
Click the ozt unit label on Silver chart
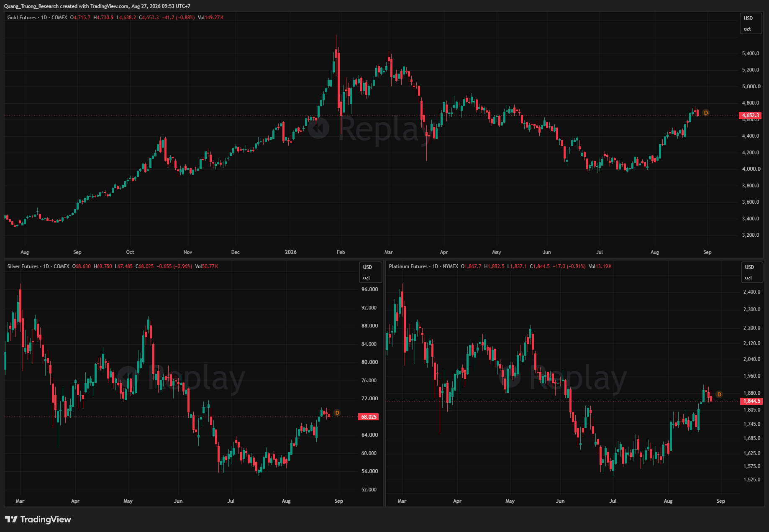click(367, 278)
